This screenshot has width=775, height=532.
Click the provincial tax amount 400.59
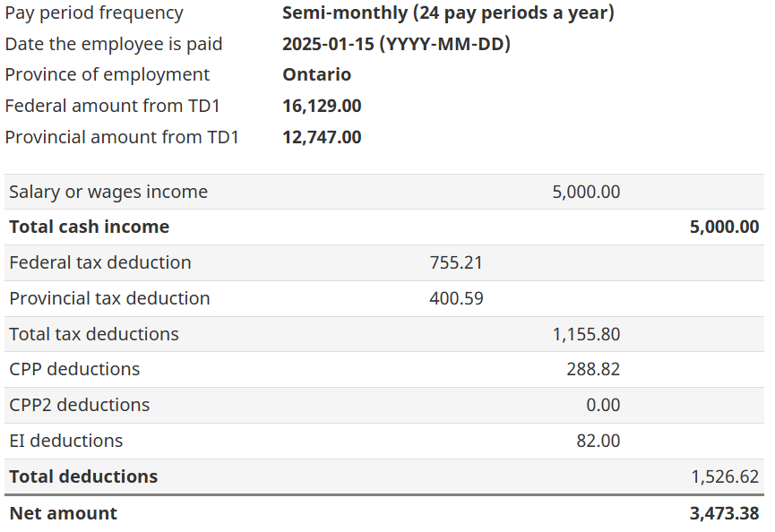[456, 298]
